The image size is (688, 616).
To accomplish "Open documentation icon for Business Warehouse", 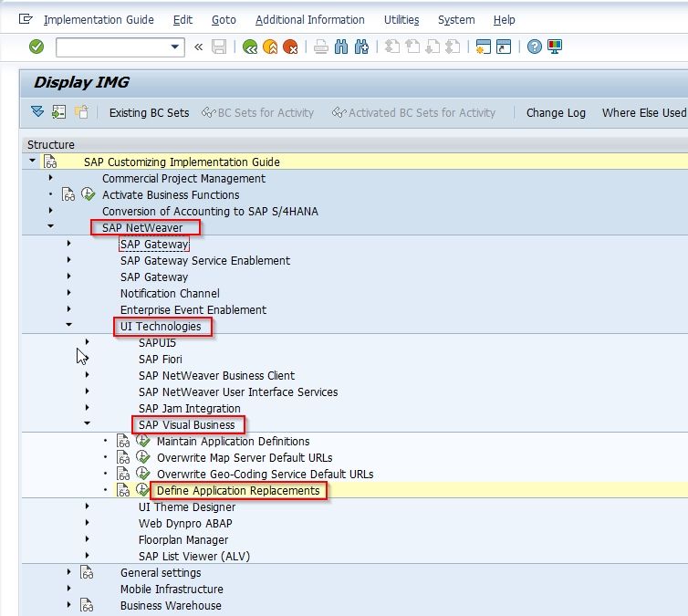I will click(x=87, y=605).
